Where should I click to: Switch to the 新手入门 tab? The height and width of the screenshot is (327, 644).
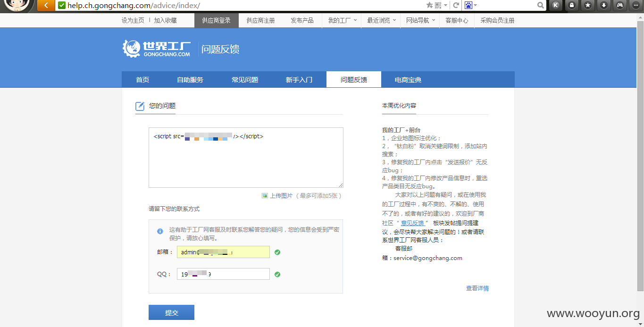299,80
